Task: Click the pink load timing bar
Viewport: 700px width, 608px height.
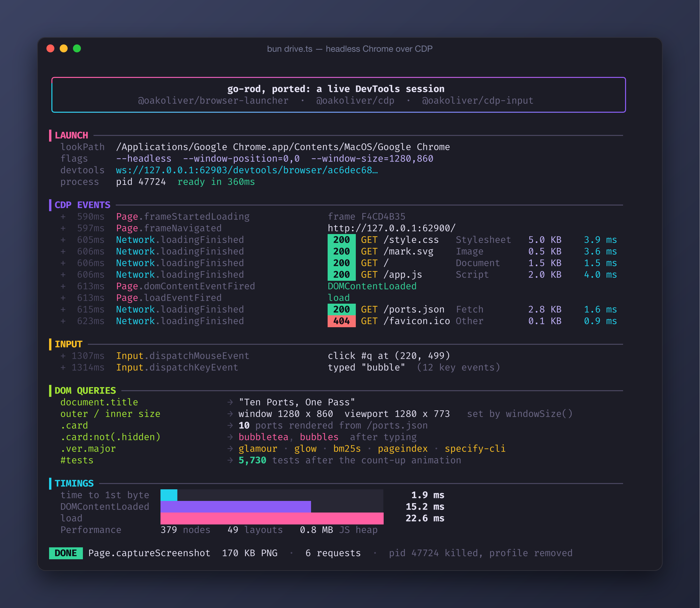Action: [272, 518]
